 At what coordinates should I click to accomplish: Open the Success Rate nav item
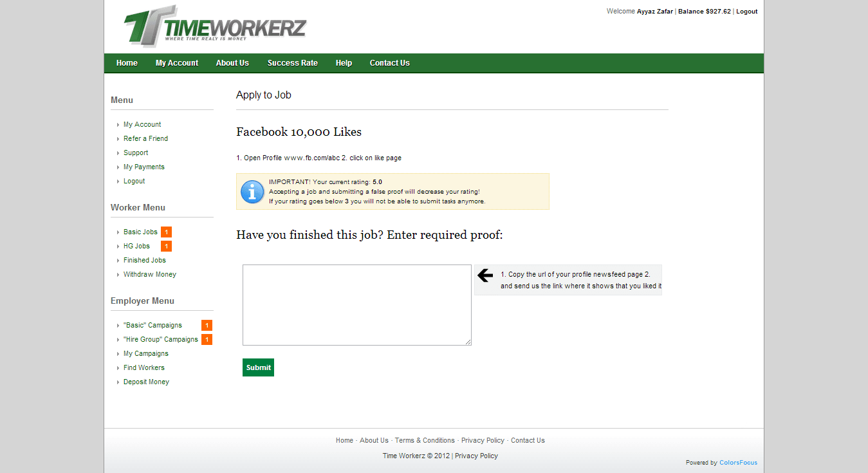[293, 63]
